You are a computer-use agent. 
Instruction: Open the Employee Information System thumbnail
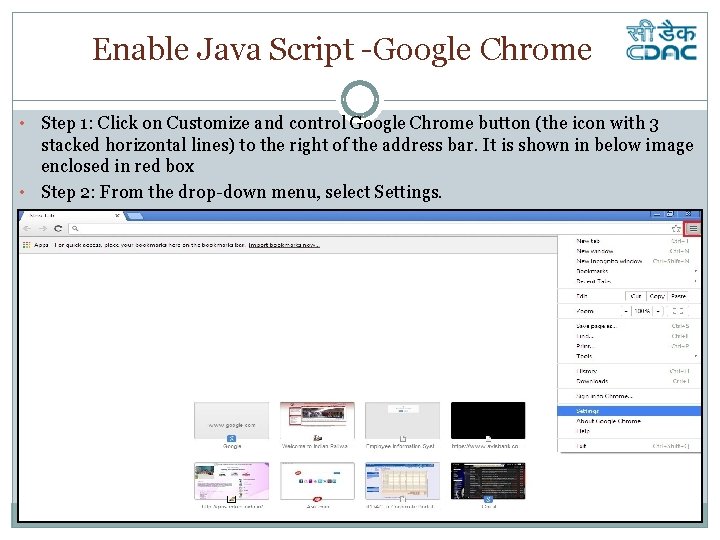point(403,421)
